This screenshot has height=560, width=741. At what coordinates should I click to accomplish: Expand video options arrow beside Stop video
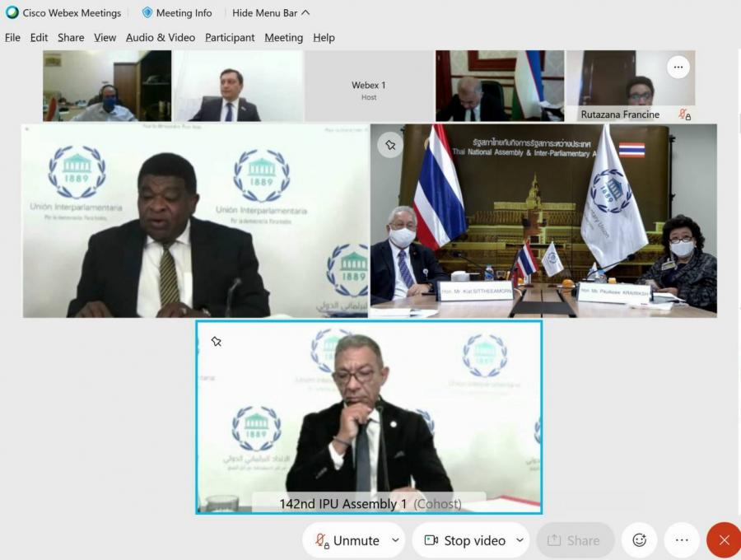tap(520, 540)
